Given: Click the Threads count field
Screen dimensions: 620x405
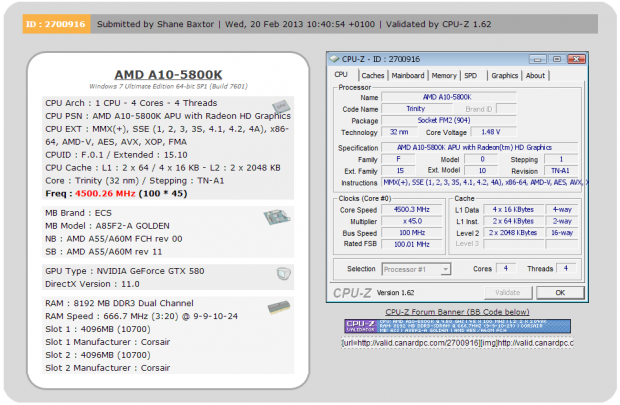Looking at the screenshot, I should tap(566, 269).
